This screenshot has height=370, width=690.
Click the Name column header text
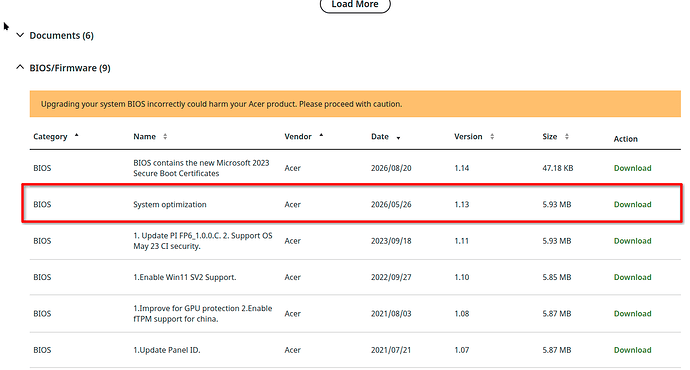[144, 136]
